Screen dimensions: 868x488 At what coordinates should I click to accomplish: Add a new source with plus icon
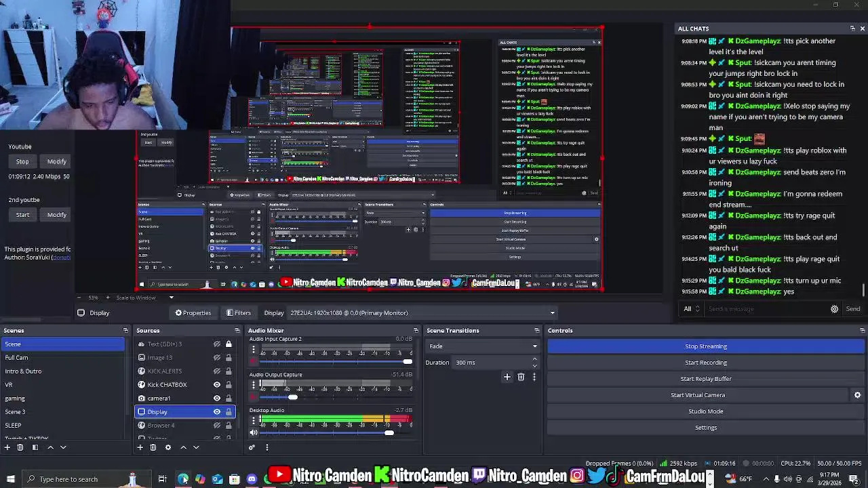tap(140, 447)
